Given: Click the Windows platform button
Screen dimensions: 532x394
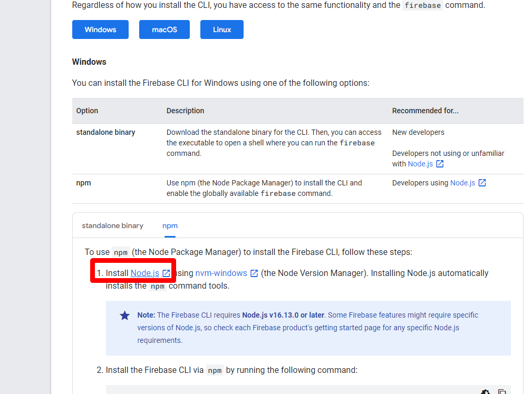Looking at the screenshot, I should (x=100, y=29).
